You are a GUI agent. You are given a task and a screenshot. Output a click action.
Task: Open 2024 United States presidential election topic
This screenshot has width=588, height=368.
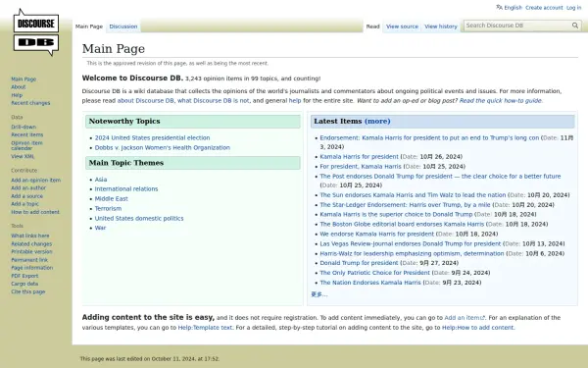152,137
